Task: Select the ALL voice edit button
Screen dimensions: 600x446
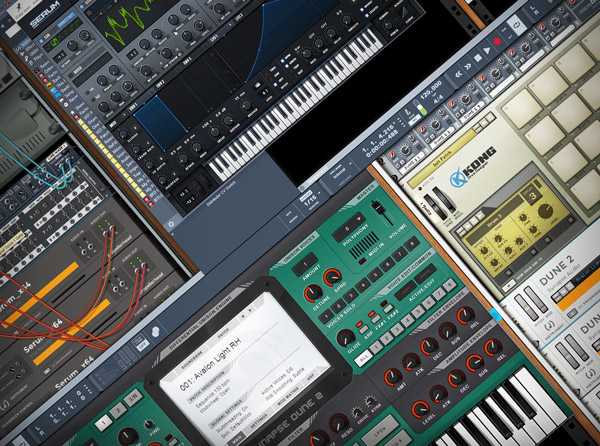Action: click(x=363, y=359)
